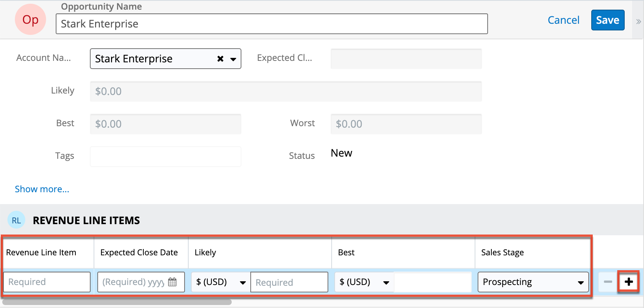Click the Op opportunity module icon

point(30,20)
